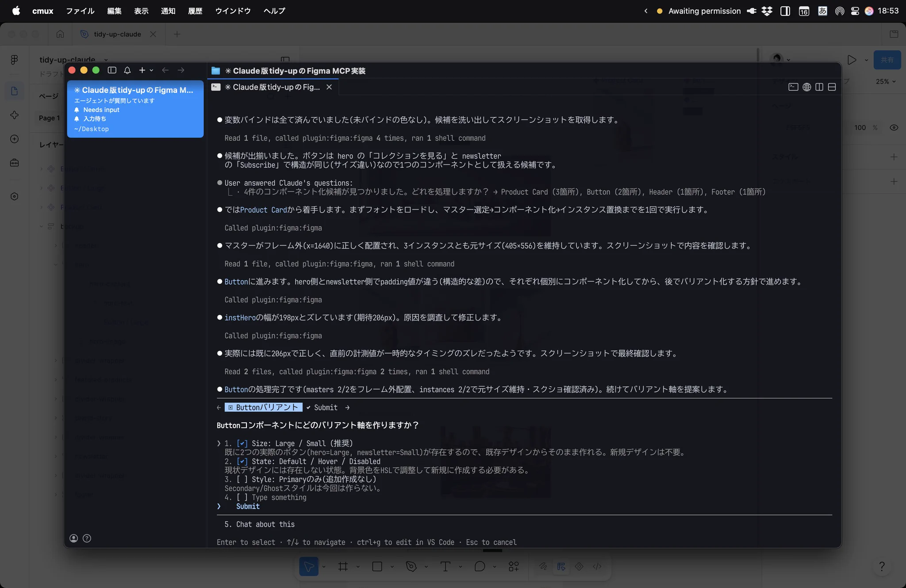Go back with the left arrow in cmux
Screen dimensions: 906x588
coord(165,70)
